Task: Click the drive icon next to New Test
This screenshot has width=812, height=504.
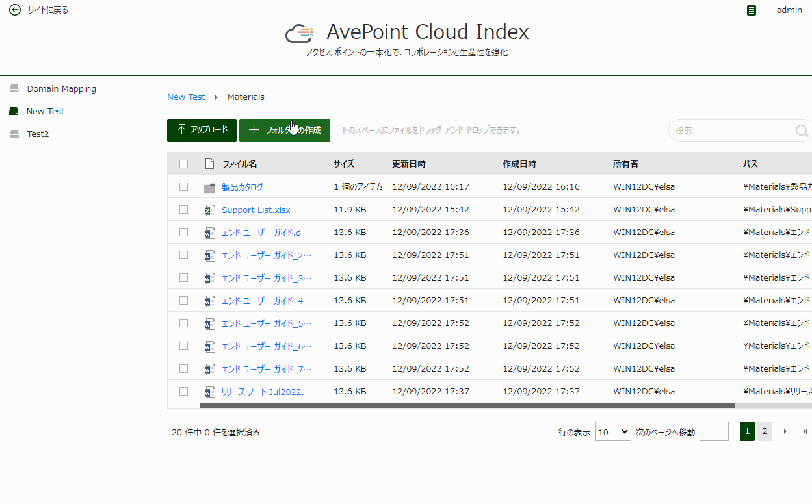Action: (x=14, y=111)
